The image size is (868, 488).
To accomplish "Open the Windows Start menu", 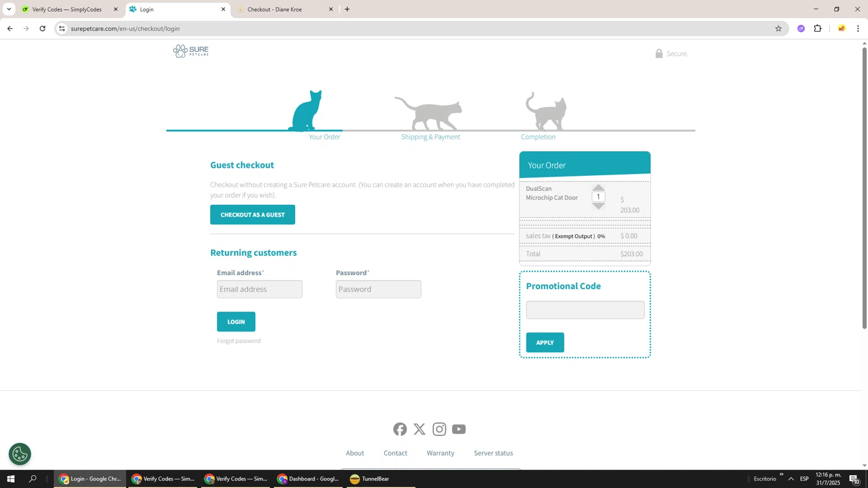I will [10, 479].
